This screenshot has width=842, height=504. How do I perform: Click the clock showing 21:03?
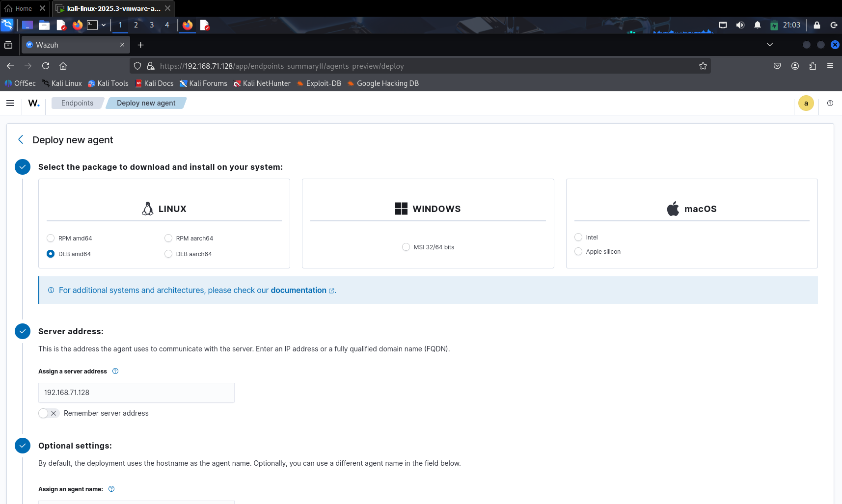pyautogui.click(x=791, y=25)
